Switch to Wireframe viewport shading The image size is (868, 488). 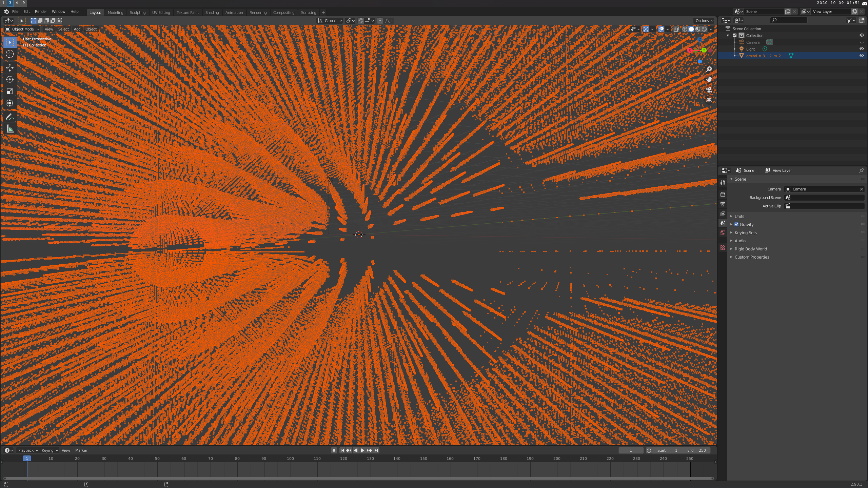point(685,29)
